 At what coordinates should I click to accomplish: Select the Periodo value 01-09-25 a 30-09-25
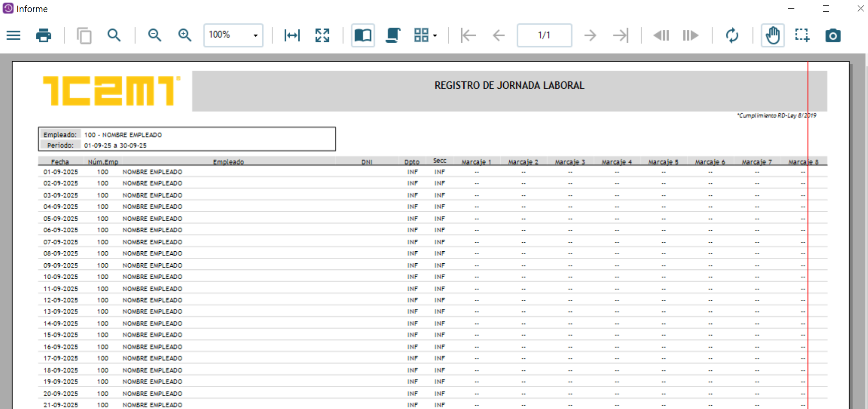pos(115,146)
